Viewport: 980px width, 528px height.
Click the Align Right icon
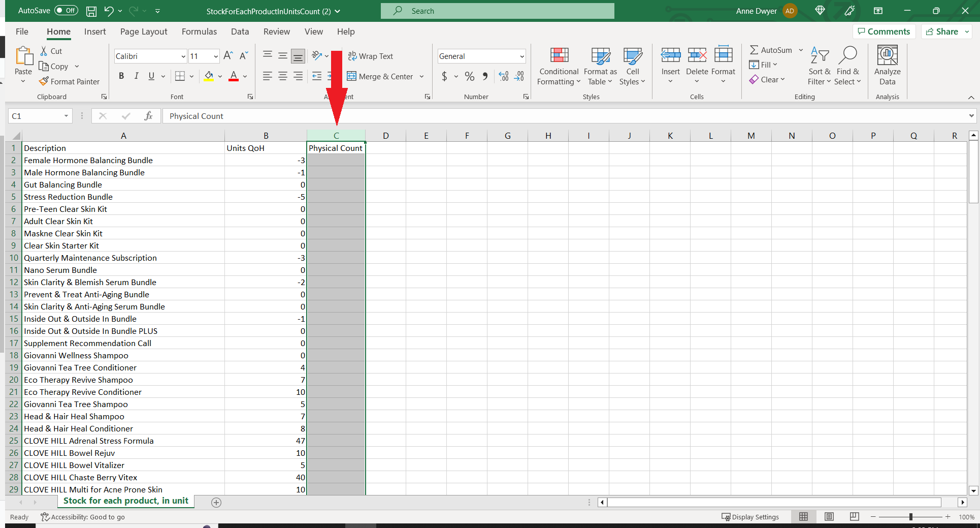point(298,76)
